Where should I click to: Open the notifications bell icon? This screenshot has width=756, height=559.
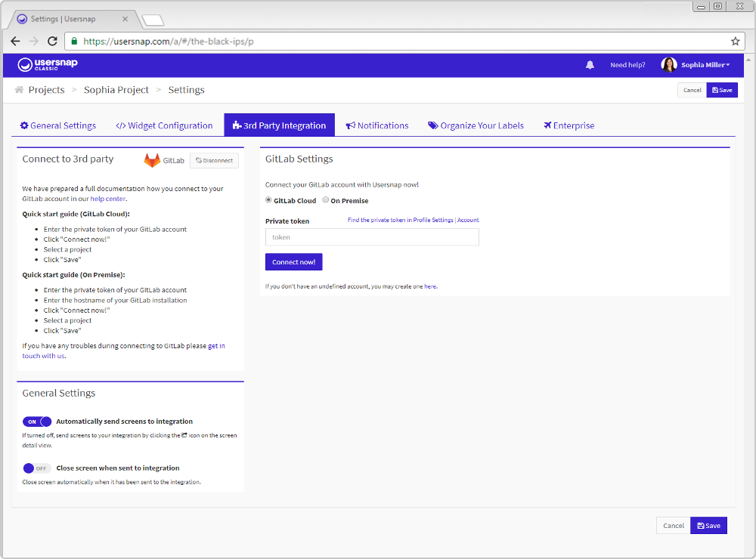coord(590,65)
